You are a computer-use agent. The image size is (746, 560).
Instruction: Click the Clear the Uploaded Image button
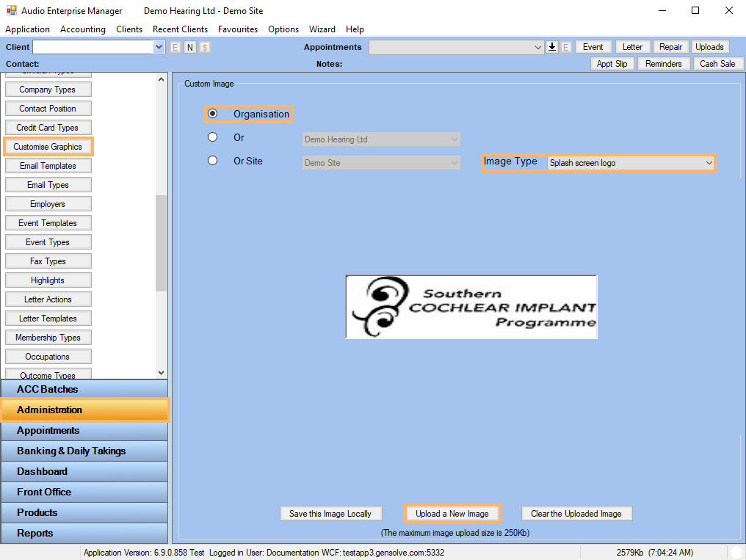[576, 514]
